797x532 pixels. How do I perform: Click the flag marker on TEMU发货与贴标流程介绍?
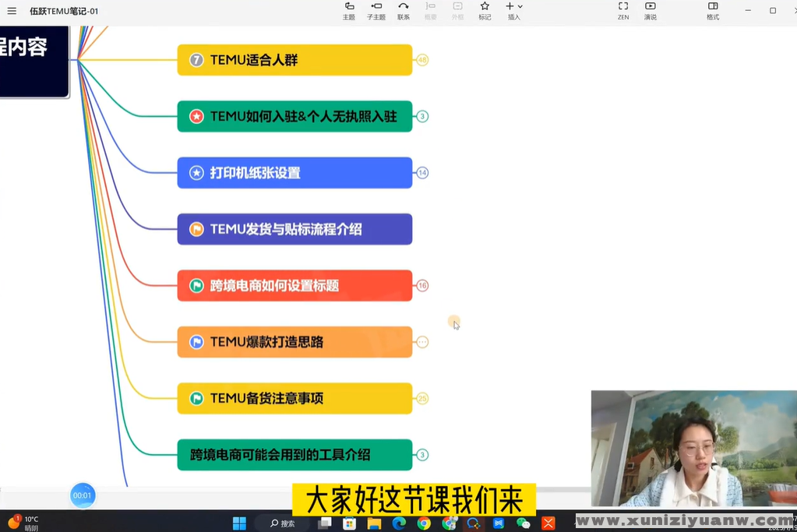click(x=196, y=229)
